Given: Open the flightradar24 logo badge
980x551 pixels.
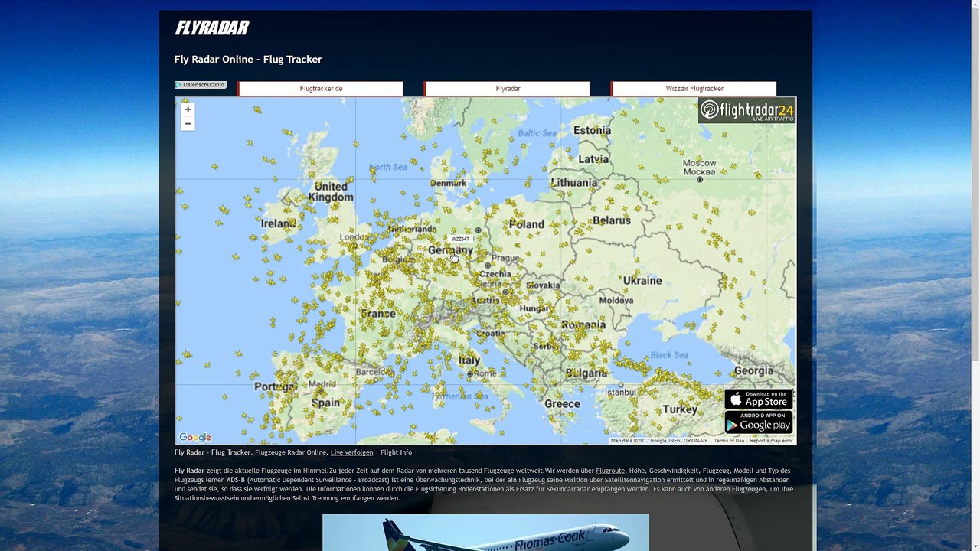Looking at the screenshot, I should [x=746, y=110].
